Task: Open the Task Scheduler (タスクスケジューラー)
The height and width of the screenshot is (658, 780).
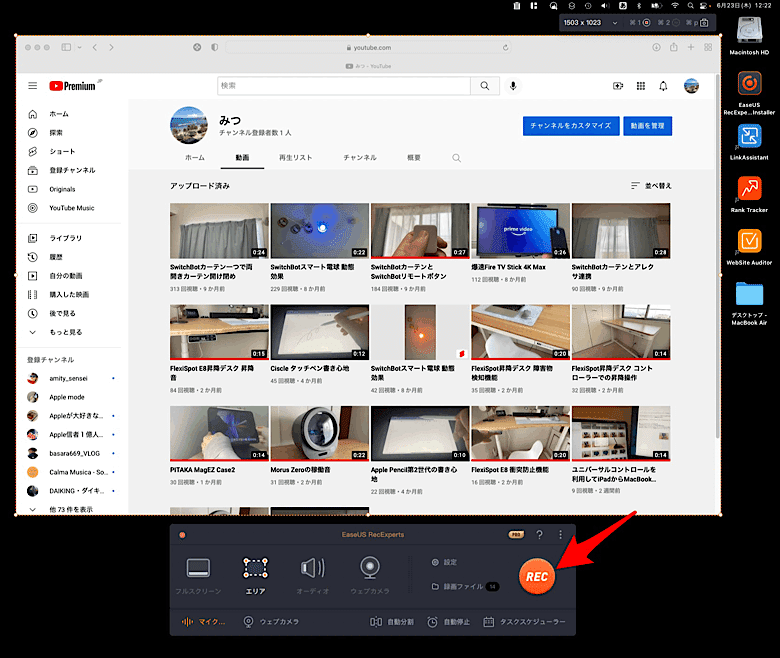Action: click(524, 622)
